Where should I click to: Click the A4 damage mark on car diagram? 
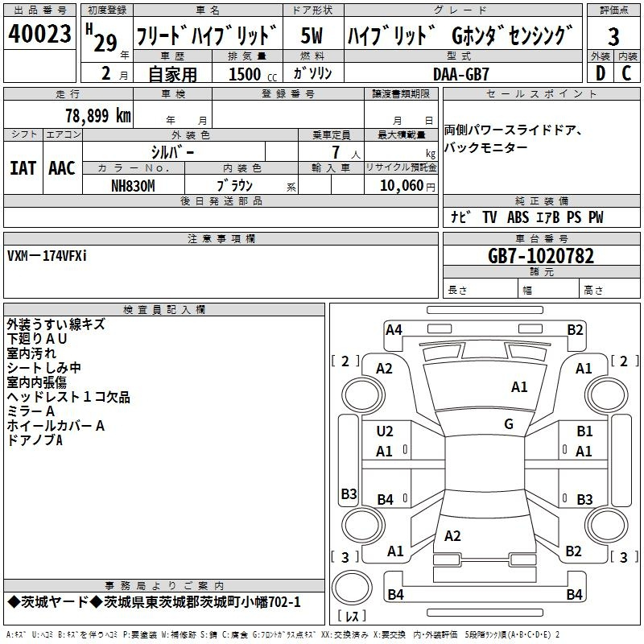[x=394, y=329]
